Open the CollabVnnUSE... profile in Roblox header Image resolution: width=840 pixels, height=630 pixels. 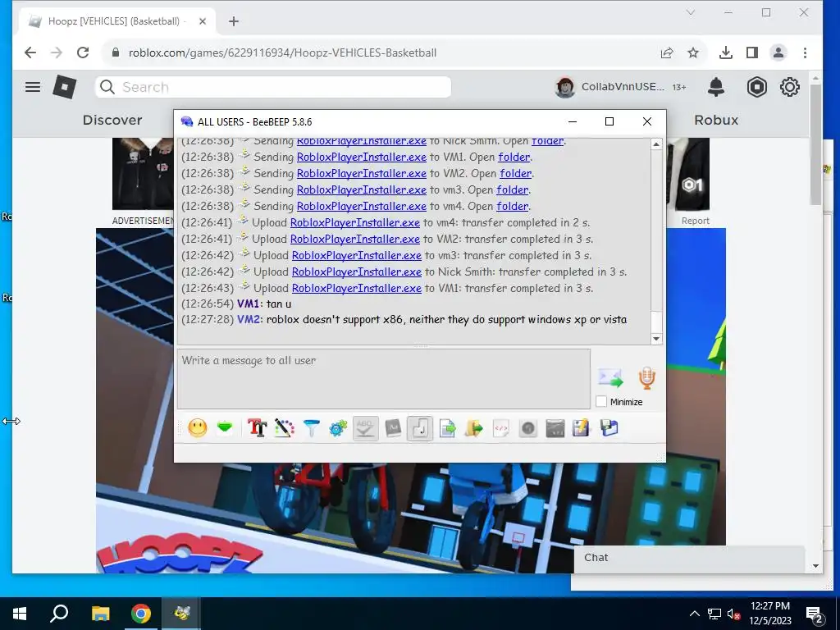610,87
